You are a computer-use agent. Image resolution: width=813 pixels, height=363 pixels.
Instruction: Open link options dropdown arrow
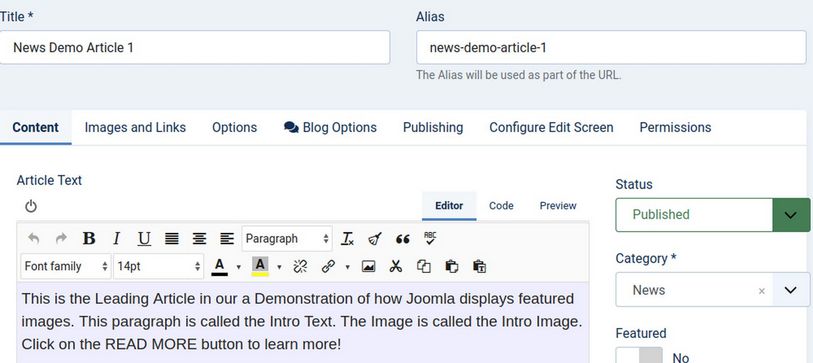tap(347, 267)
